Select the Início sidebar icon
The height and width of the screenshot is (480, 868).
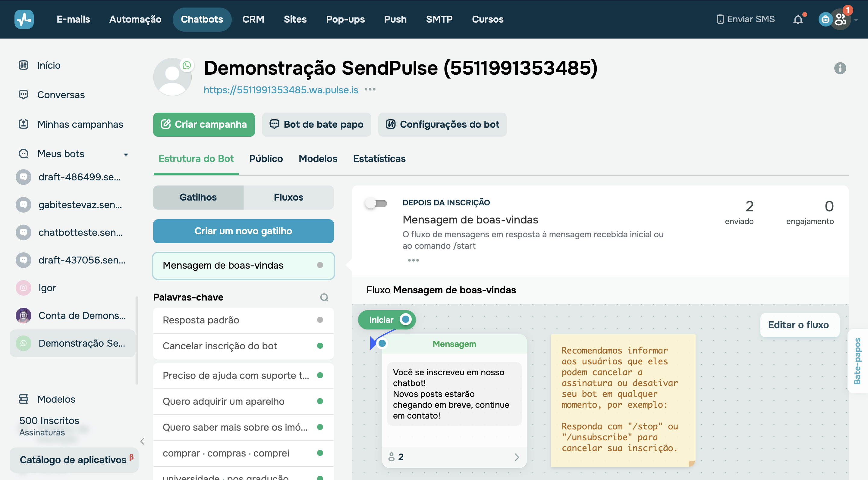(x=23, y=65)
